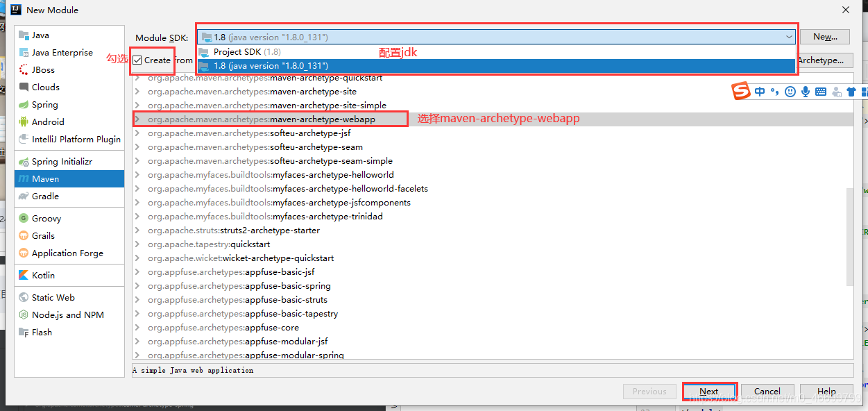Activate Sogou voice input microphone
The width and height of the screenshot is (868, 411).
[x=806, y=92]
